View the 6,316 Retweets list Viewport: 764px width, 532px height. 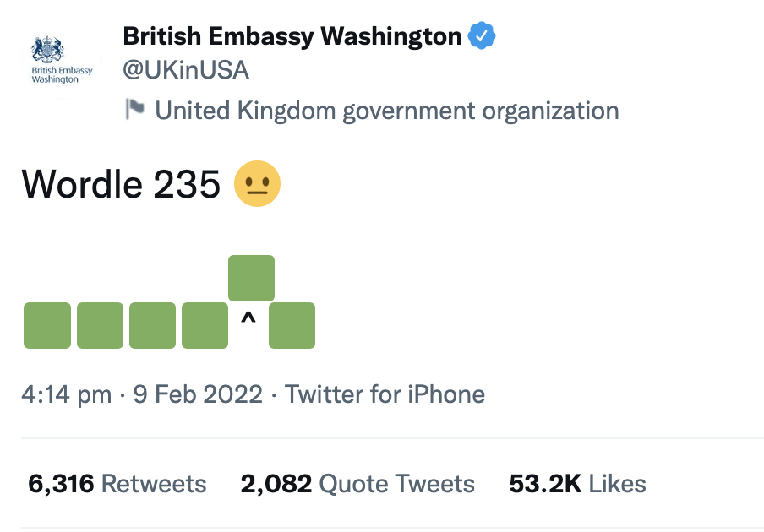[117, 484]
